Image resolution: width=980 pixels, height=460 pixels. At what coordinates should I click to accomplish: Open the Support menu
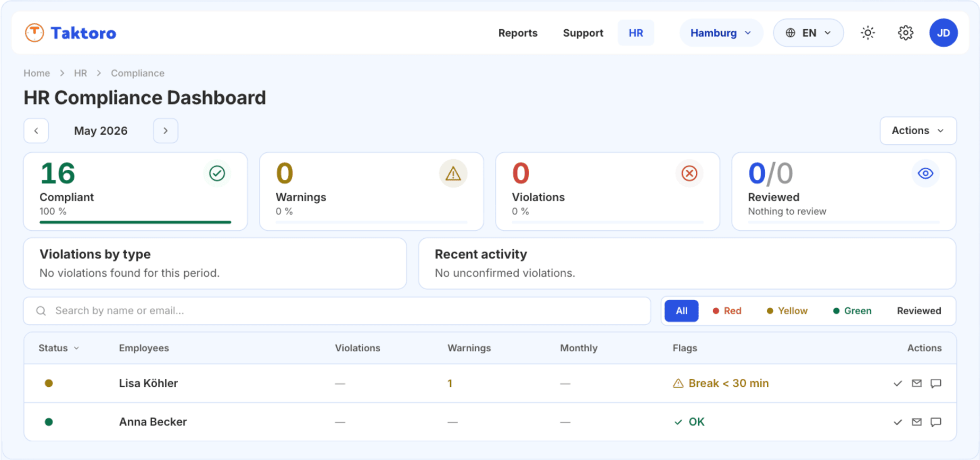(583, 33)
